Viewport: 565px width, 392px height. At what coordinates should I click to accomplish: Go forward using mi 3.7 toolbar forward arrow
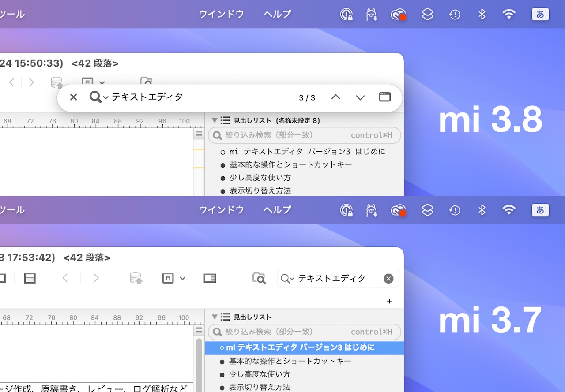pyautogui.click(x=96, y=278)
